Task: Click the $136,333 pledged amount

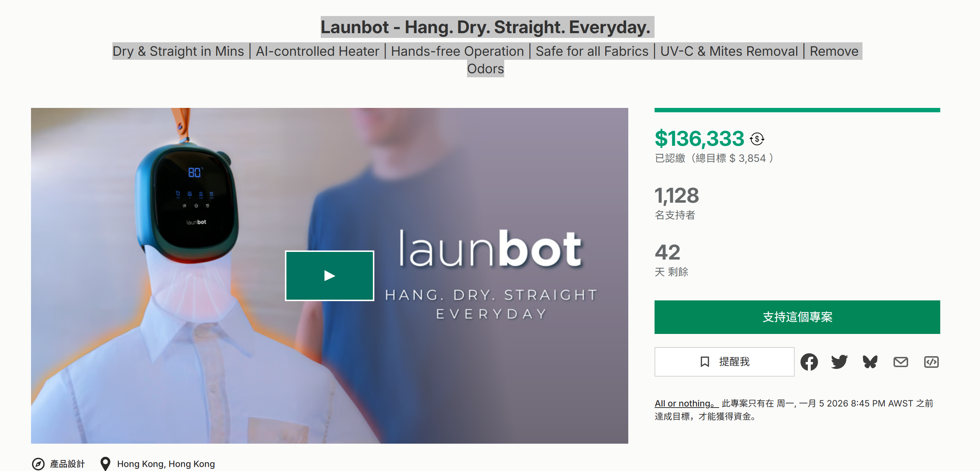Action: click(x=699, y=139)
